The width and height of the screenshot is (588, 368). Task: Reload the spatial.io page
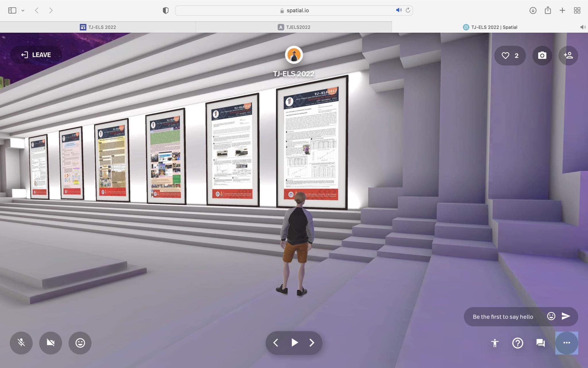pos(408,10)
